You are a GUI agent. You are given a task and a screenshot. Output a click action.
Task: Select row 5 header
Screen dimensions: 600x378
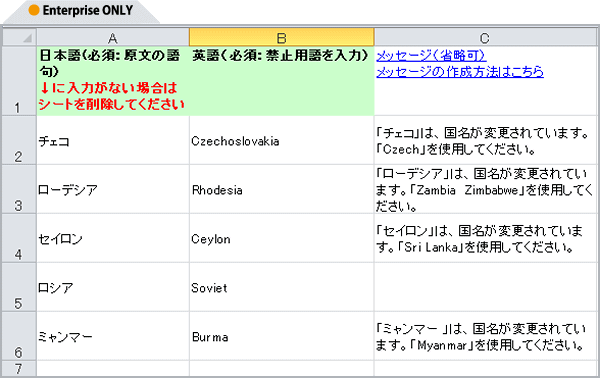click(19, 287)
